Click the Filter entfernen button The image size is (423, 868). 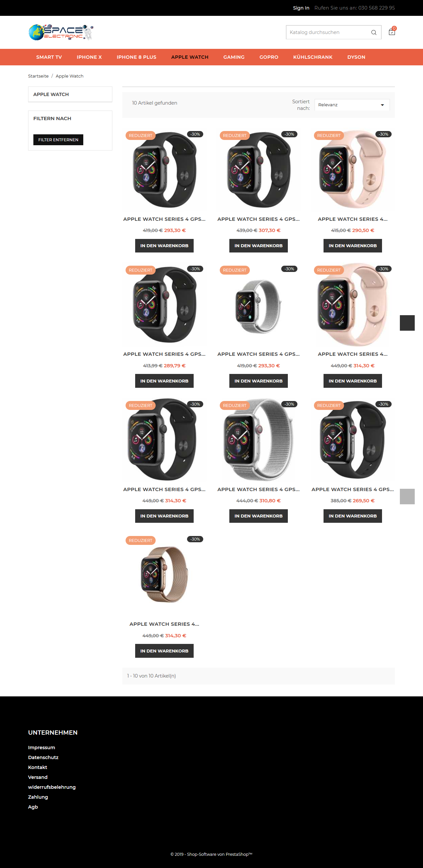click(58, 140)
